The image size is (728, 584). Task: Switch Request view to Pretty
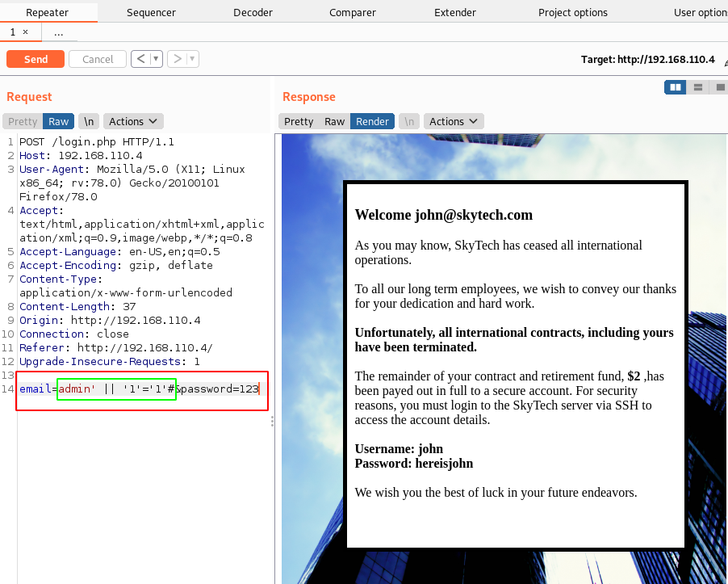[23, 121]
